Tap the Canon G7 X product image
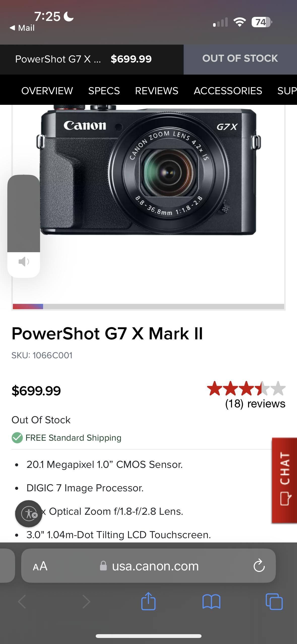 (149, 171)
